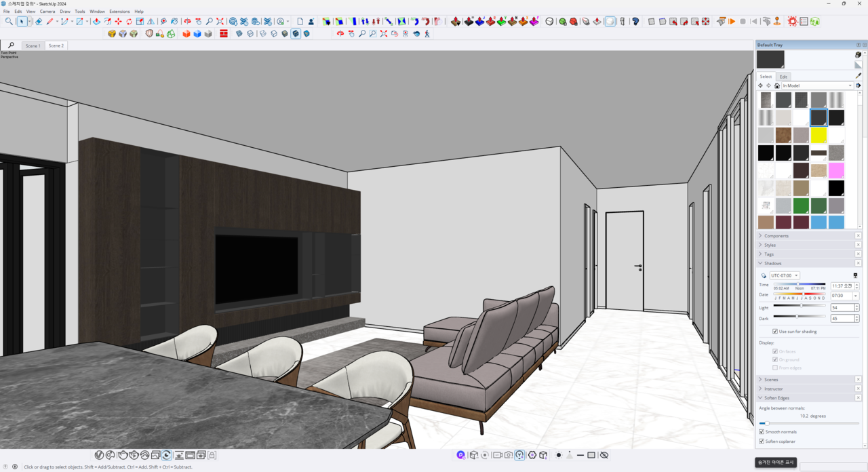Select the Eraser tool
Viewport: 868px width, 472px height.
pos(39,22)
